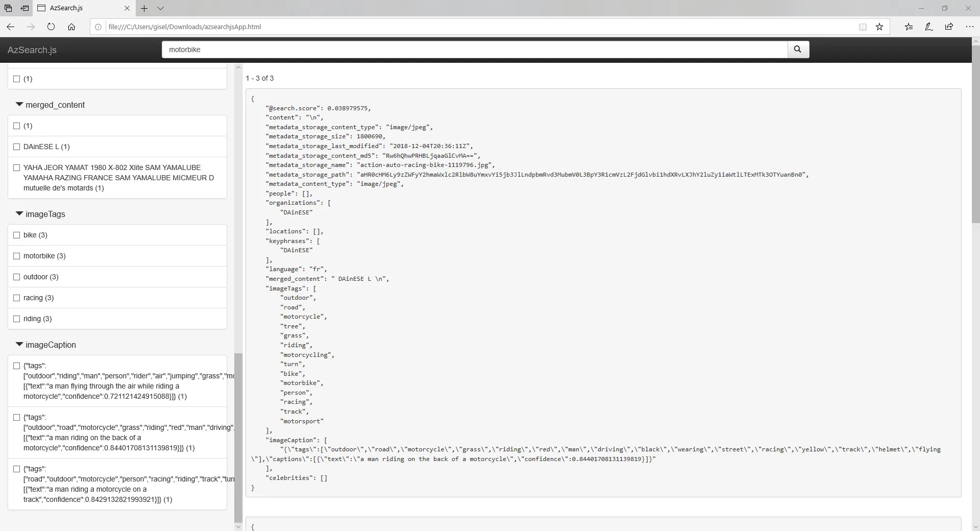Click the metadata_storage_path line
980x531 pixels.
pos(537,175)
